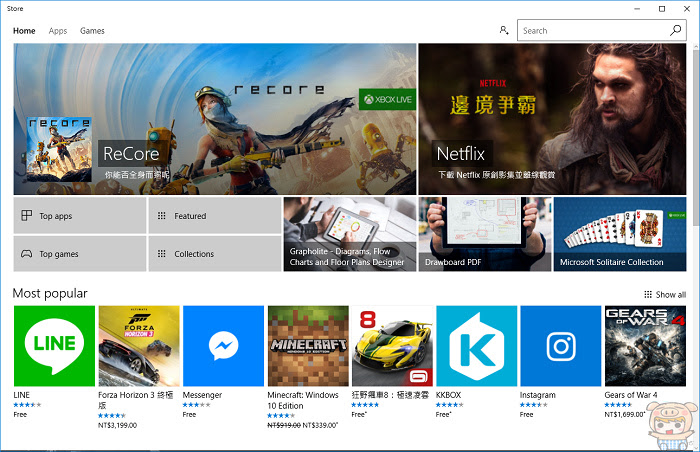The width and height of the screenshot is (700, 452).
Task: Click the small ReCore box art thumbnail
Action: (59, 149)
